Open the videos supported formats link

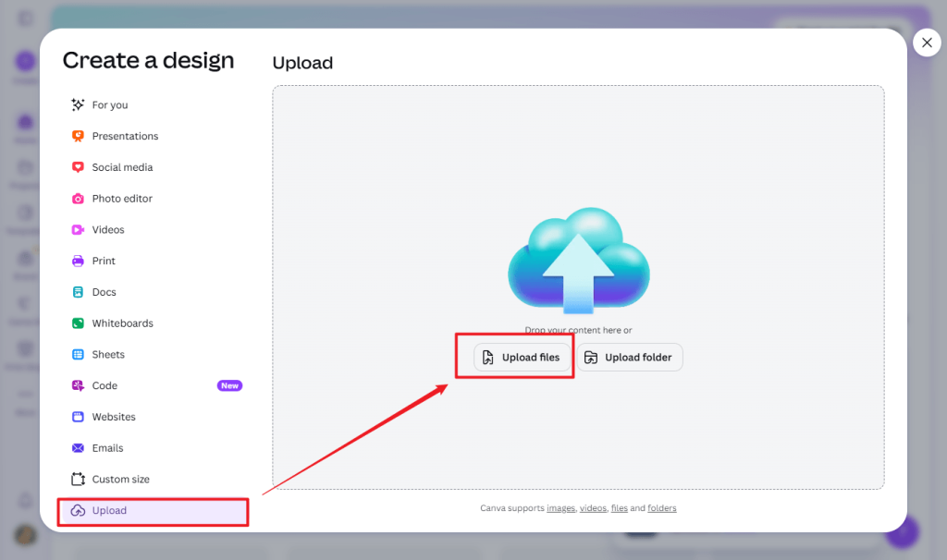(593, 508)
